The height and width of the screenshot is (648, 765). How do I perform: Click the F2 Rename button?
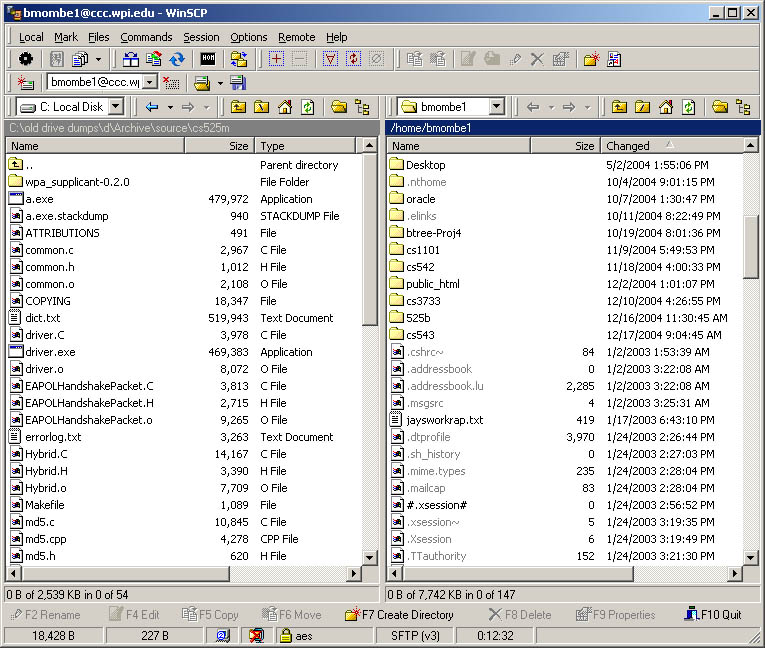[x=45, y=614]
